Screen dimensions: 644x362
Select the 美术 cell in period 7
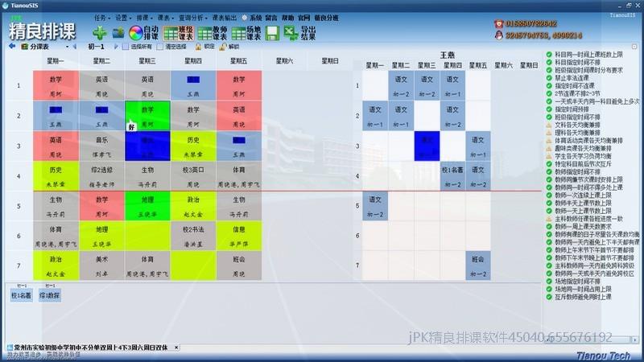pyautogui.click(x=101, y=266)
